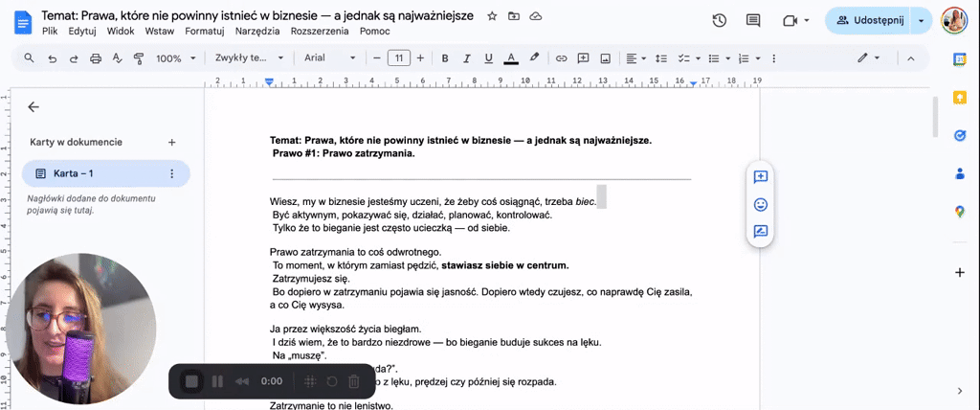Open bulleted list dropdown
Image resolution: width=980 pixels, height=410 pixels.
(x=719, y=58)
